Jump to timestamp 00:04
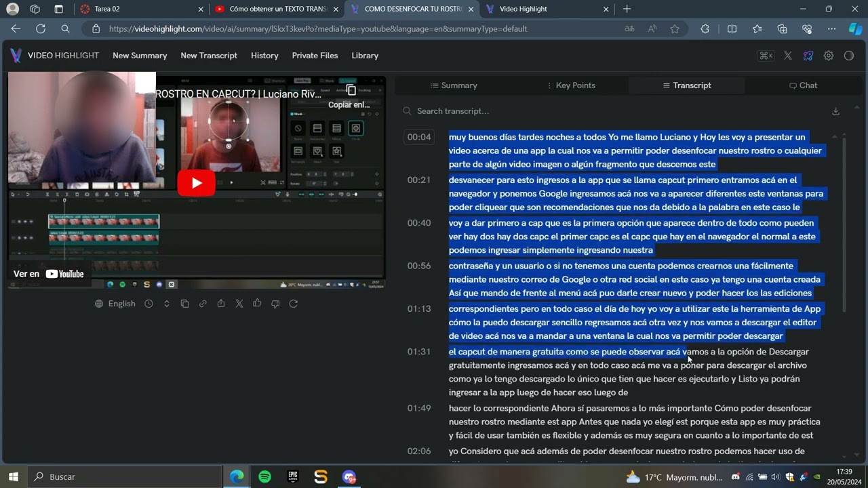The width and height of the screenshot is (868, 488). [x=419, y=137]
